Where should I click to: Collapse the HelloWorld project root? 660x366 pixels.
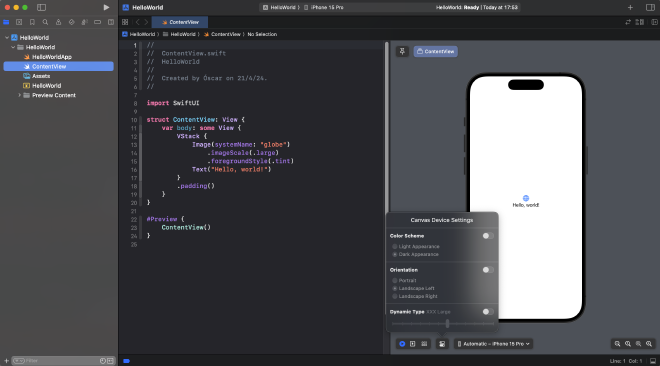(x=7, y=37)
